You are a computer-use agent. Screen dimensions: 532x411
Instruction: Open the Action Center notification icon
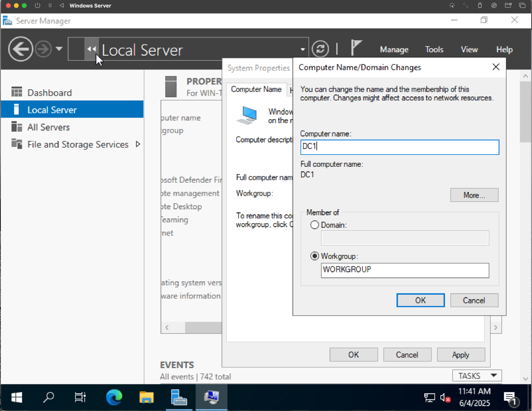[511, 398]
